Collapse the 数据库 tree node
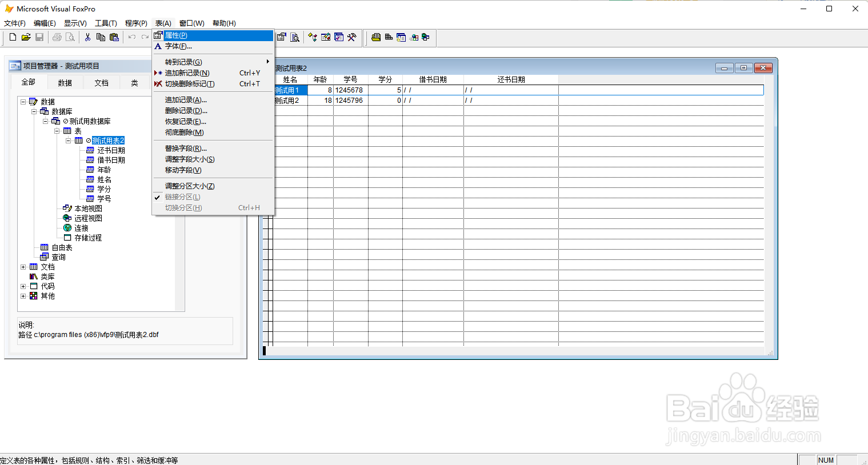868x465 pixels. [x=34, y=111]
